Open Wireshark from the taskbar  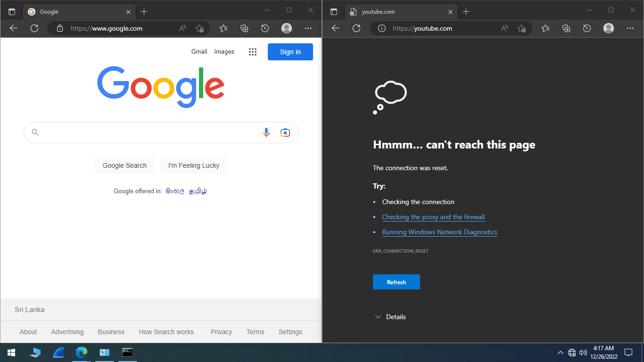(58, 353)
